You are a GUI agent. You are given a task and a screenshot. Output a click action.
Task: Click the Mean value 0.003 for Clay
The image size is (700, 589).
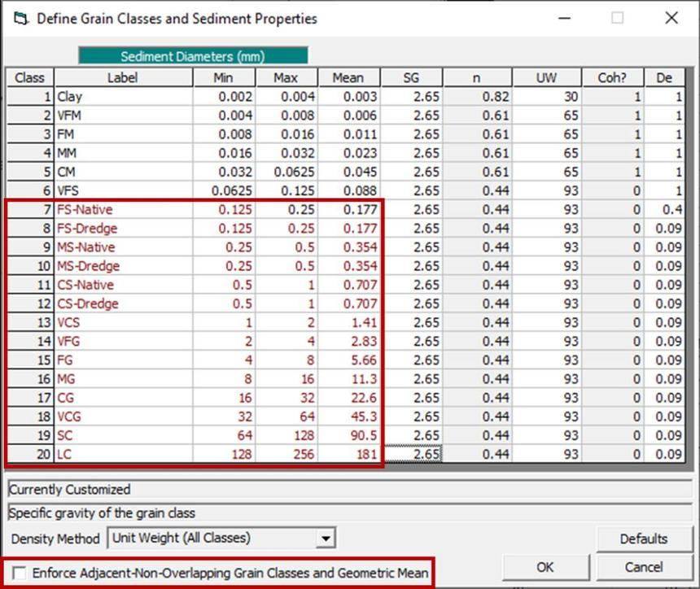click(x=348, y=97)
